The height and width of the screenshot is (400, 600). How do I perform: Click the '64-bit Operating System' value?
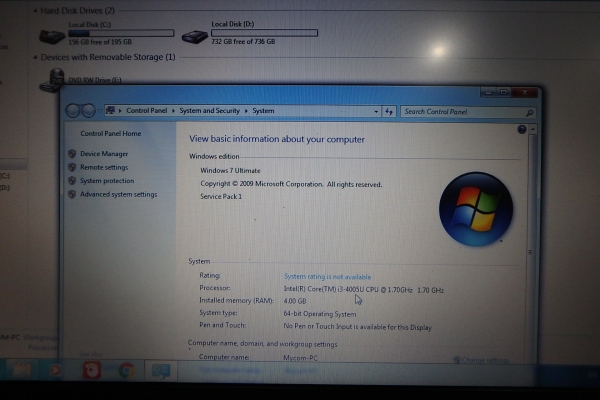click(x=320, y=314)
